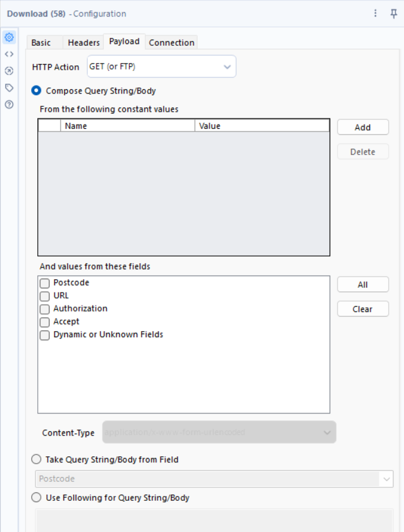Screen dimensions: 404x532
Task: Open the HTTP Action dropdown
Action: tap(161, 67)
